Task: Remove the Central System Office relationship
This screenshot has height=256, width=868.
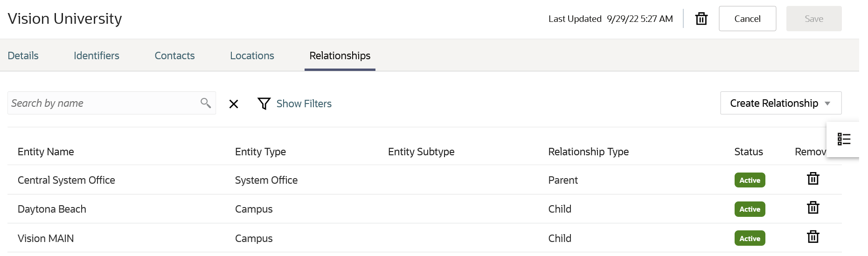Action: [813, 179]
